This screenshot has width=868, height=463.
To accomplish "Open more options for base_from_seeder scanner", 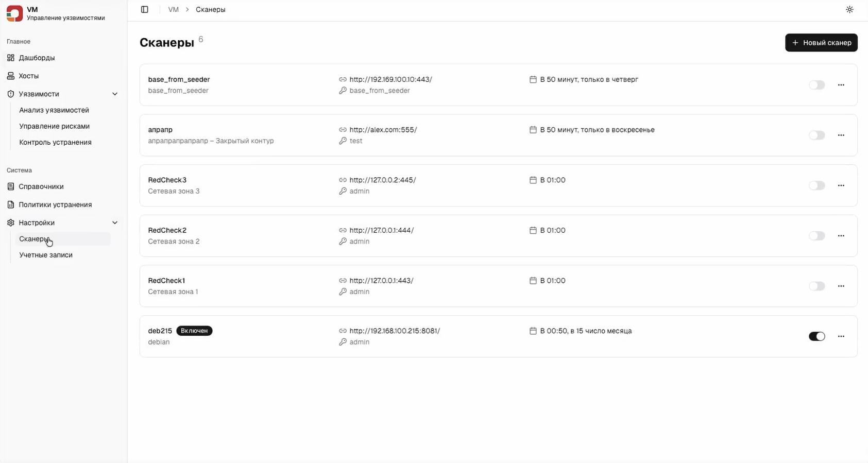I will tap(841, 85).
